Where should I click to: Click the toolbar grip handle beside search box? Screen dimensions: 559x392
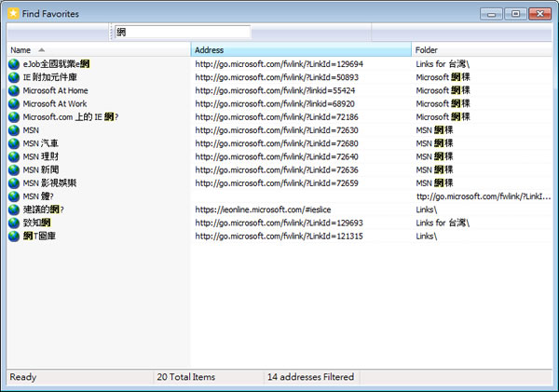[111, 32]
